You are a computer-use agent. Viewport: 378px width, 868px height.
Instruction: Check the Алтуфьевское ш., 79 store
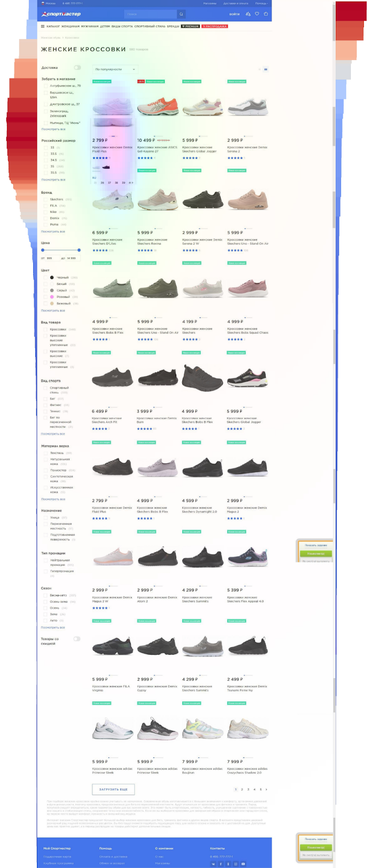click(x=46, y=86)
